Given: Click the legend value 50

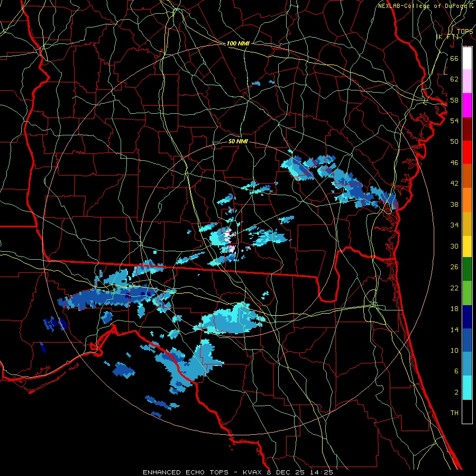Looking at the screenshot, I should [x=454, y=141].
